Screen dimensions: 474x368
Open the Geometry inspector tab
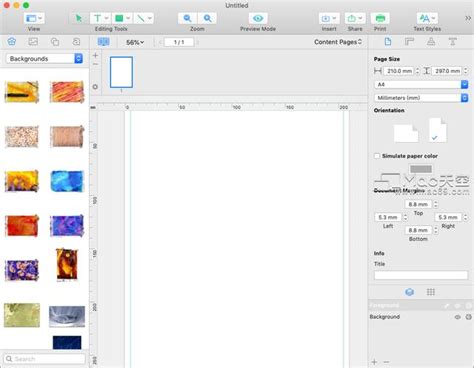(x=409, y=42)
